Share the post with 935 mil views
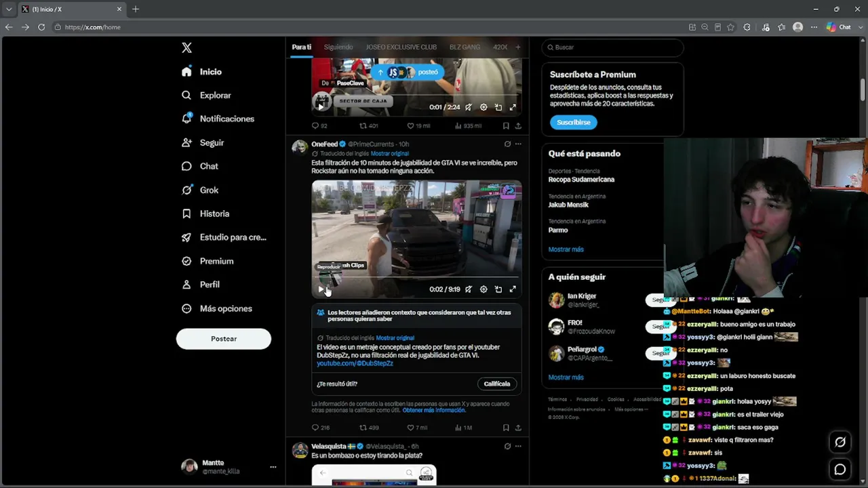 click(x=518, y=126)
